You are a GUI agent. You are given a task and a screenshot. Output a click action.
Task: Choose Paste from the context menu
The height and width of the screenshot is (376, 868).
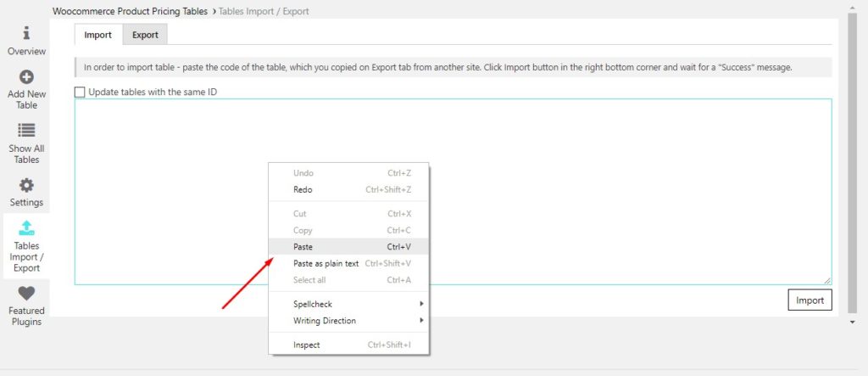tap(348, 247)
